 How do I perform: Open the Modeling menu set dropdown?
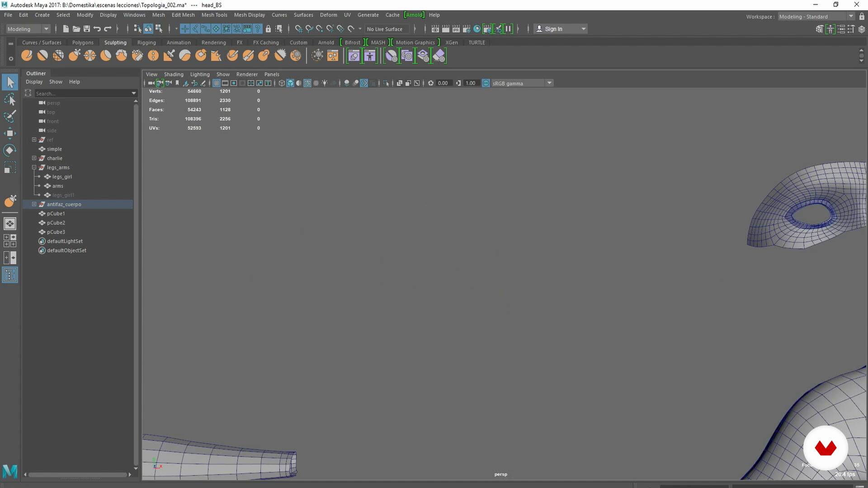(x=28, y=29)
